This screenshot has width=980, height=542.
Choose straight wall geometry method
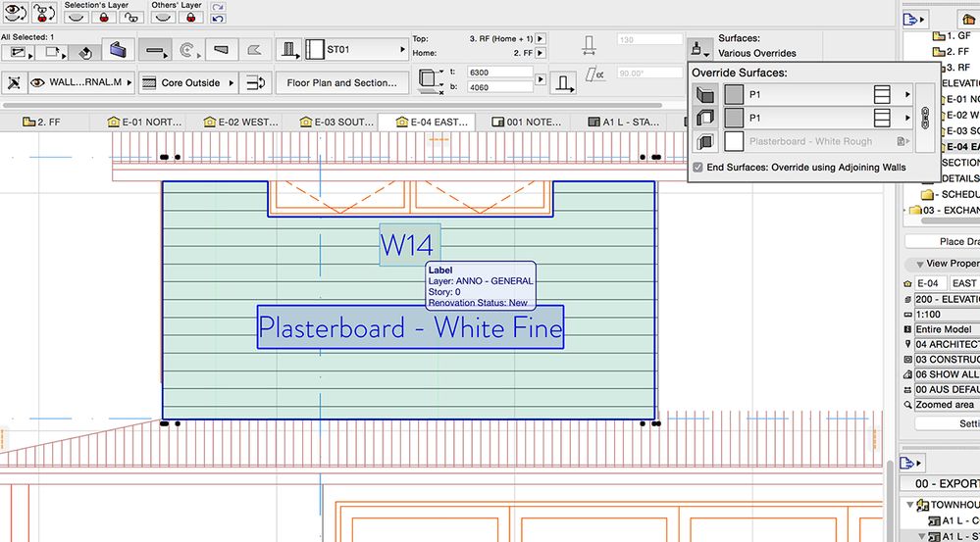(x=155, y=50)
